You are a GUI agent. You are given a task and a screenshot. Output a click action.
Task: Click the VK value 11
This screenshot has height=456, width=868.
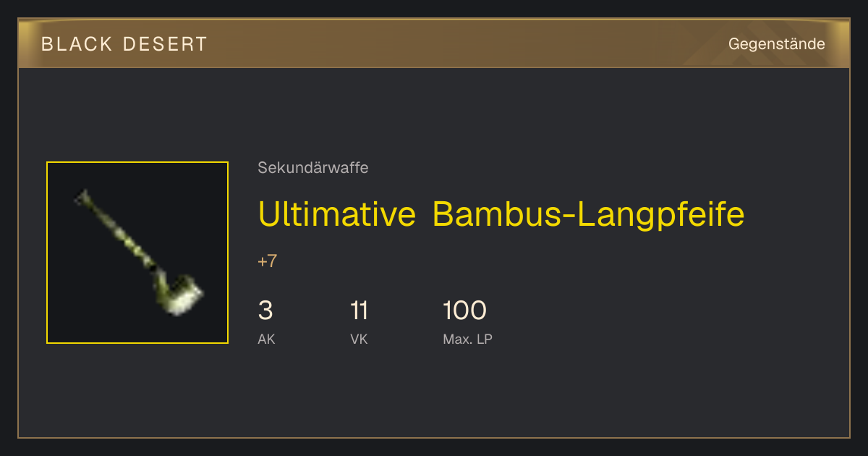pyautogui.click(x=359, y=311)
